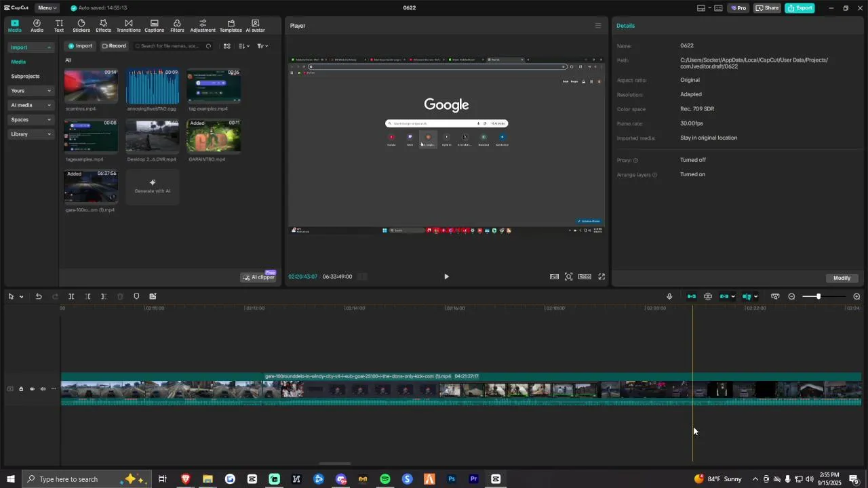Image resolution: width=868 pixels, height=488 pixels.
Task: Click the Export button
Action: click(x=800, y=8)
